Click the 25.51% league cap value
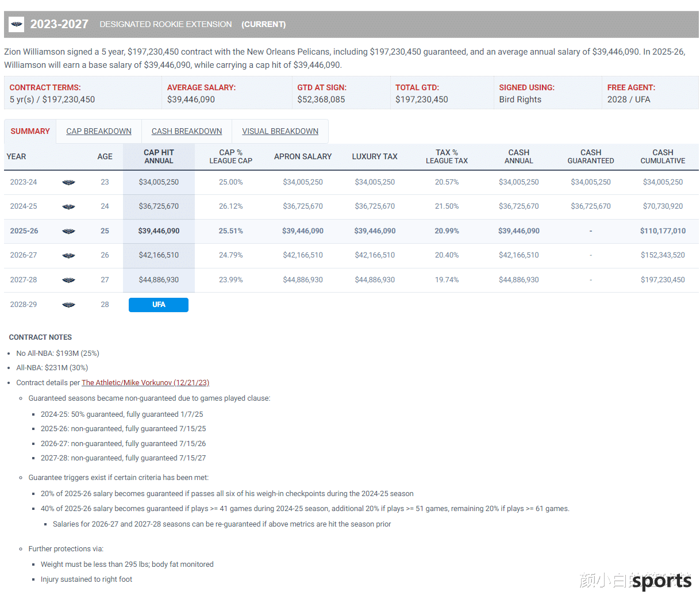This screenshot has width=700, height=599. (231, 231)
